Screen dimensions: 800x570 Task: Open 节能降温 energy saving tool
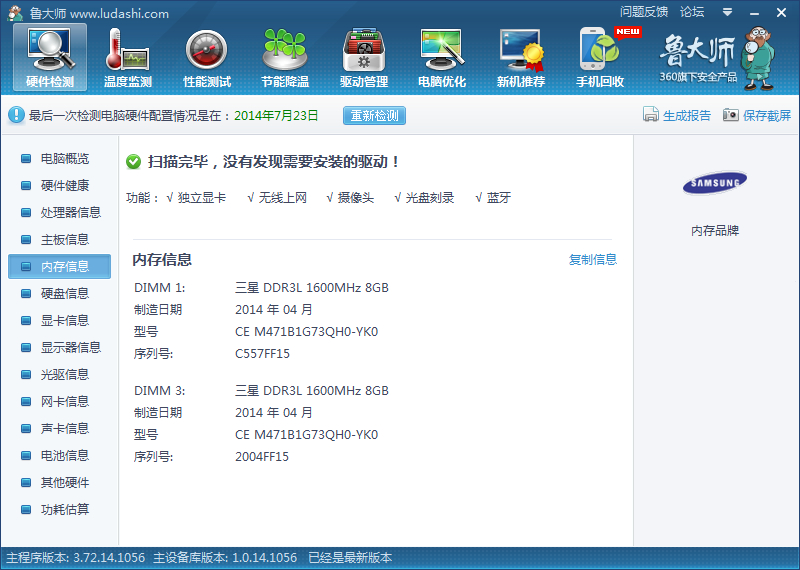tap(285, 58)
